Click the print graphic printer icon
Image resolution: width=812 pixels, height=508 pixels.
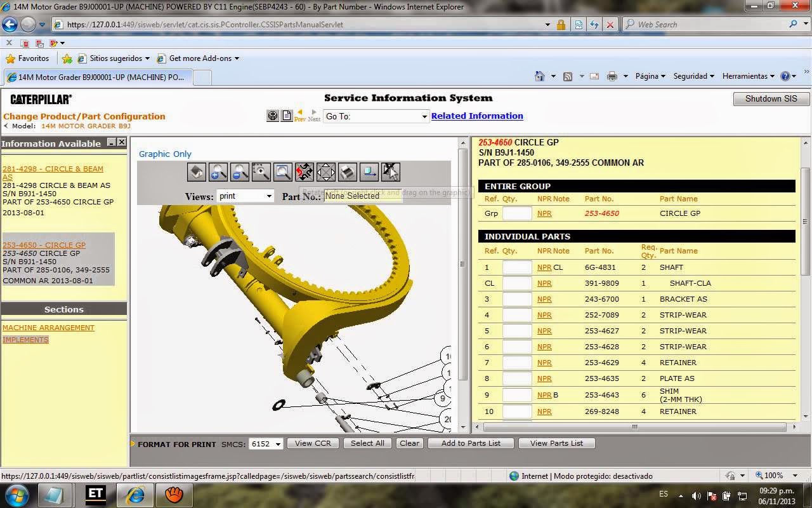pyautogui.click(x=348, y=171)
